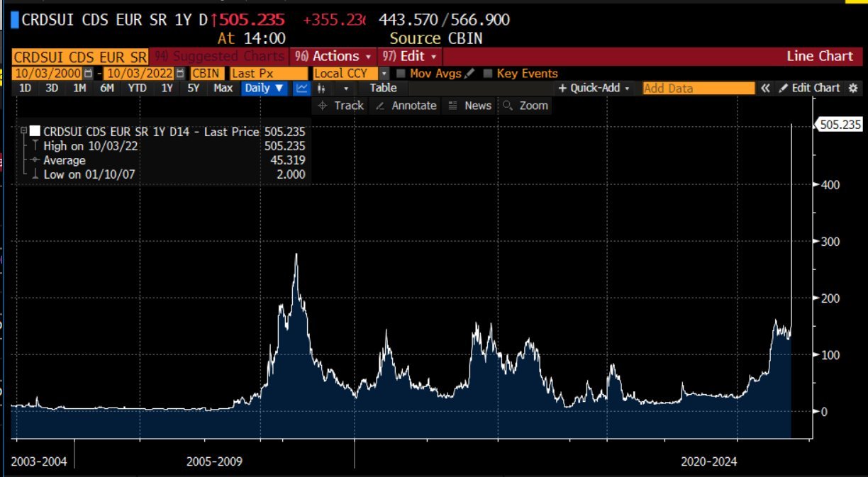
Task: Click the Add Data input box
Action: pos(699,88)
